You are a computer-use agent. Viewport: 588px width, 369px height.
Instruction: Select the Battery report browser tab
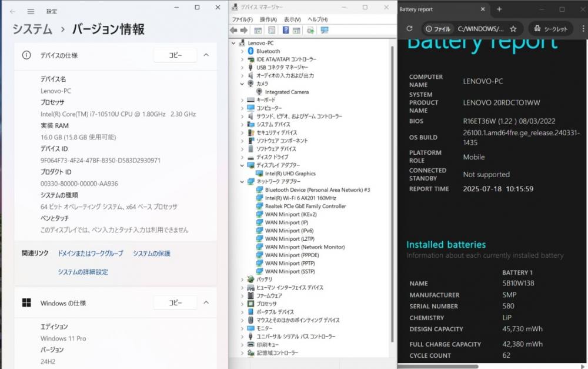[x=443, y=9]
